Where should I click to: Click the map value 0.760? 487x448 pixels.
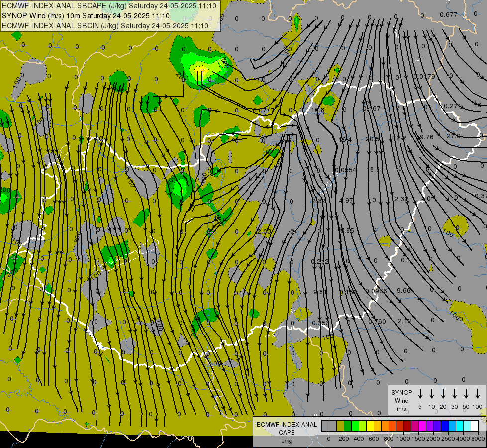pos(377,321)
